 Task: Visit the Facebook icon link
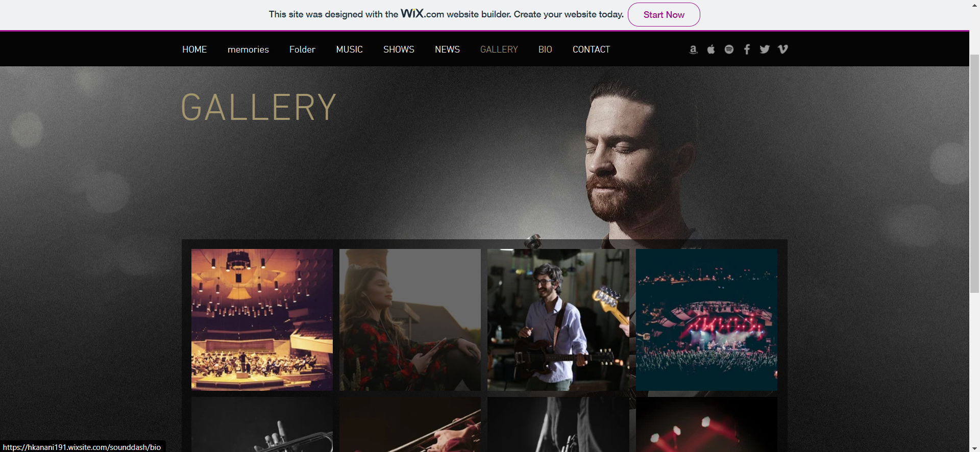click(x=747, y=49)
